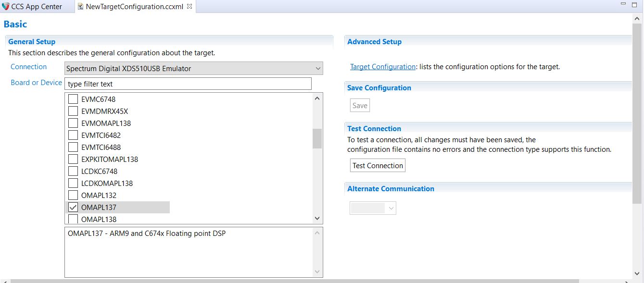Click the description box scroll-down arrow
644x283 pixels.
click(x=317, y=272)
